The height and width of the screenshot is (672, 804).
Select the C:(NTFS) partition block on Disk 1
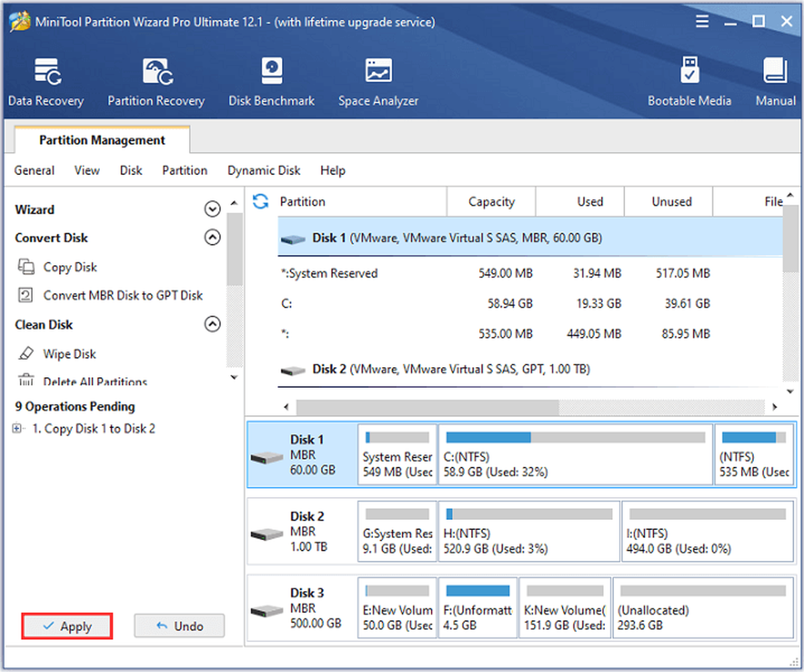tap(576, 454)
